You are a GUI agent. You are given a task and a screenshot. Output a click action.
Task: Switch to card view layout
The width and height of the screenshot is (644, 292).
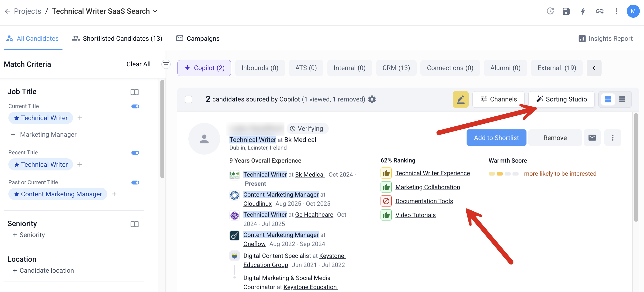pos(608,99)
